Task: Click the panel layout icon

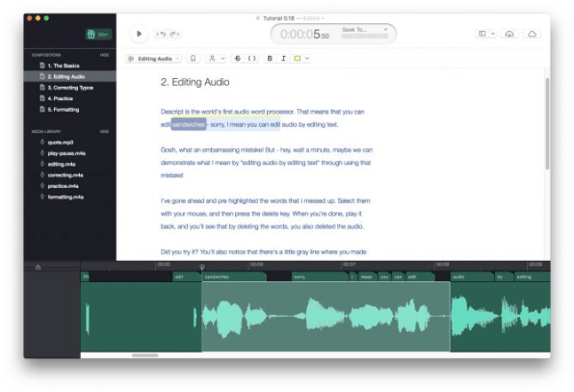Action: point(483,34)
